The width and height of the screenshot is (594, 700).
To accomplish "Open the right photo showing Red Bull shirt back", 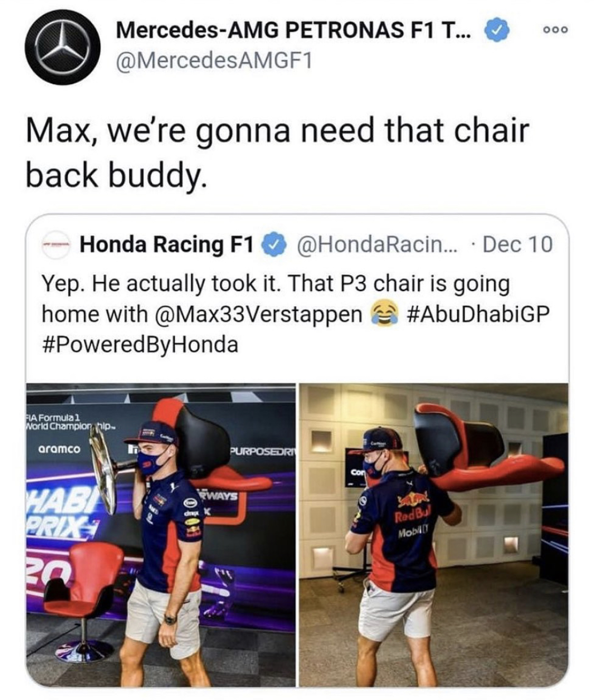I will click(434, 535).
